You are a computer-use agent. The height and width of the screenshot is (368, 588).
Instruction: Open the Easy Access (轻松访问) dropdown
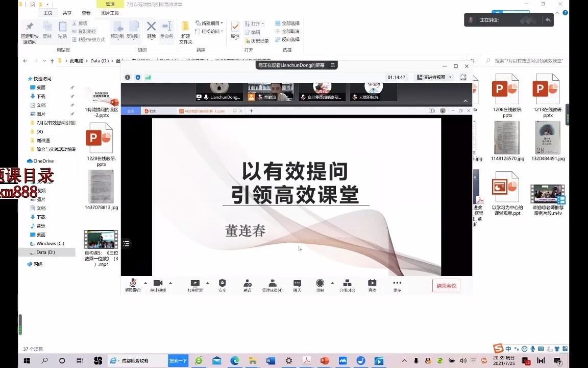click(x=209, y=31)
